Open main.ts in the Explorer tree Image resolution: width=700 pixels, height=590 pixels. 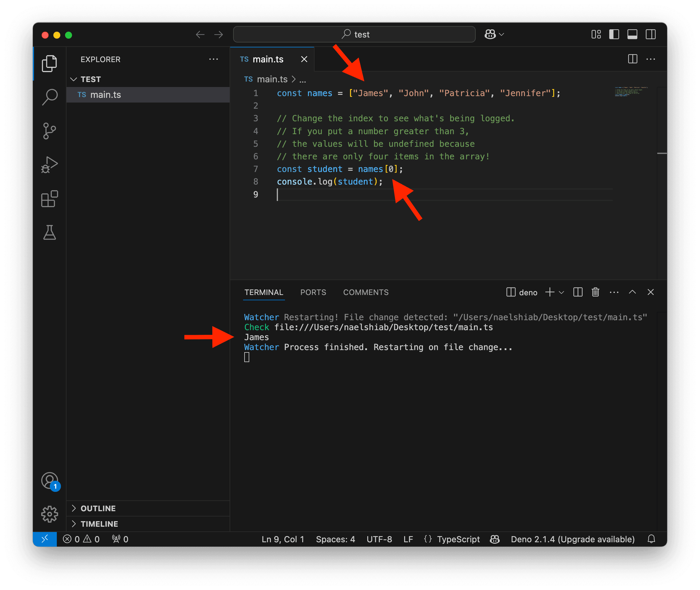[x=148, y=95]
